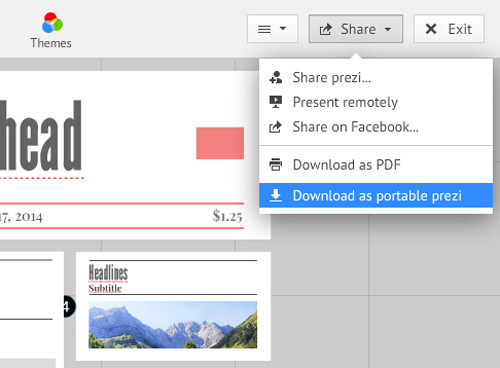
Task: Click the download arrow icon in highlighted row
Action: (276, 195)
